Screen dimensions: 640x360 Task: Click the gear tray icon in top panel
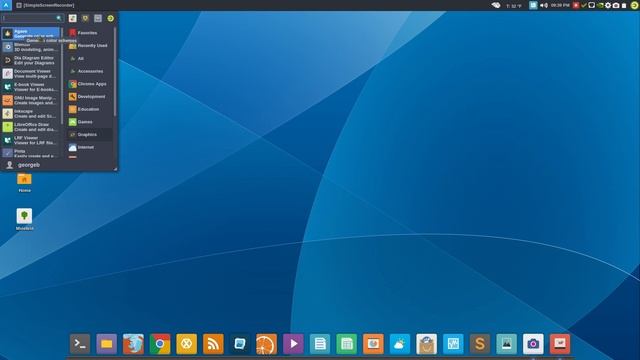(608, 5)
